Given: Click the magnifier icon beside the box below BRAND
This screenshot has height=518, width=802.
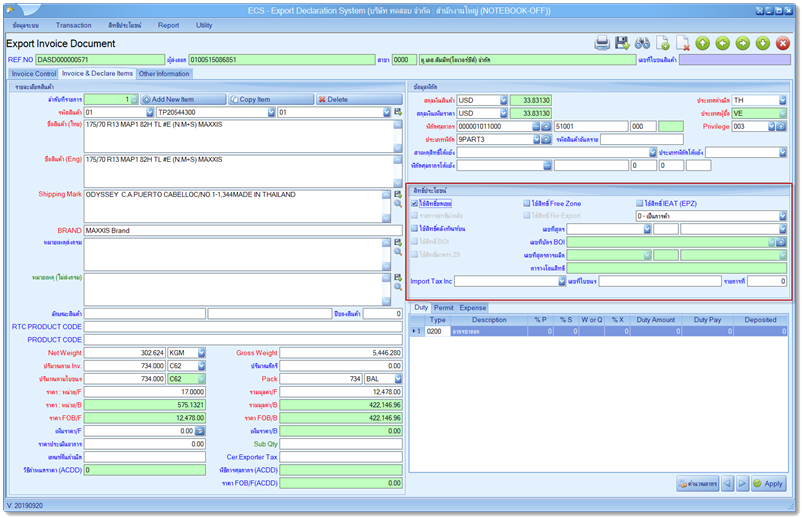Looking at the screenshot, I should tap(398, 252).
